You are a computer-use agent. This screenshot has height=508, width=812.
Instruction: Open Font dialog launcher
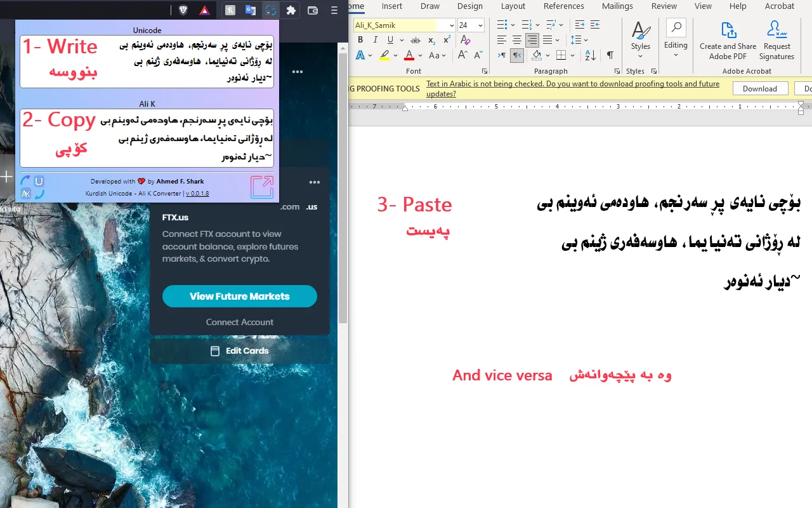485,71
